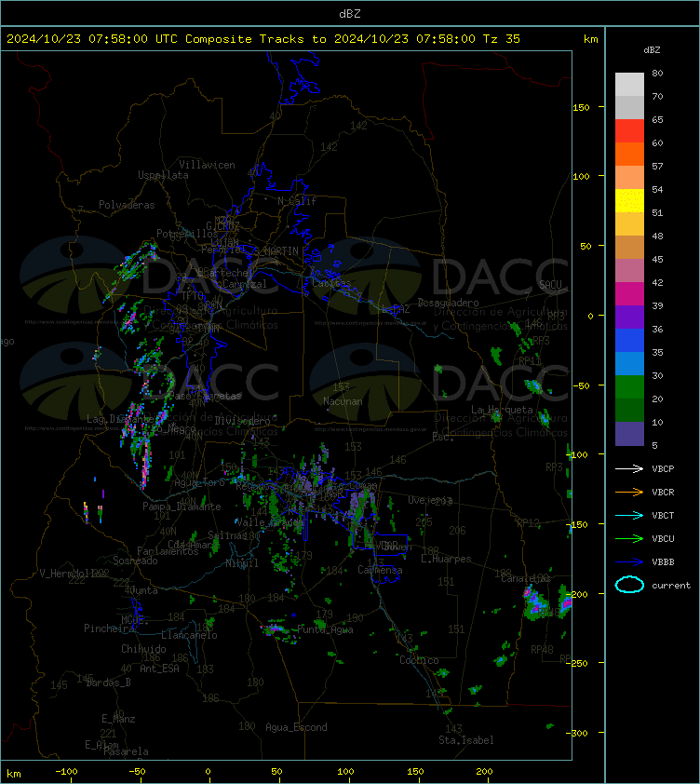
Task: Select the magenta 39–42 dBZ swatch
Action: coord(629,293)
